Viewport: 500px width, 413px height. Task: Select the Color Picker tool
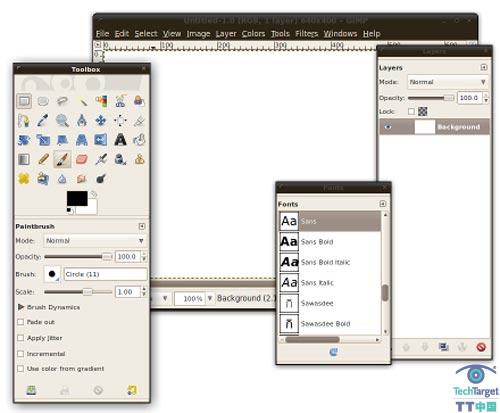coord(43,121)
